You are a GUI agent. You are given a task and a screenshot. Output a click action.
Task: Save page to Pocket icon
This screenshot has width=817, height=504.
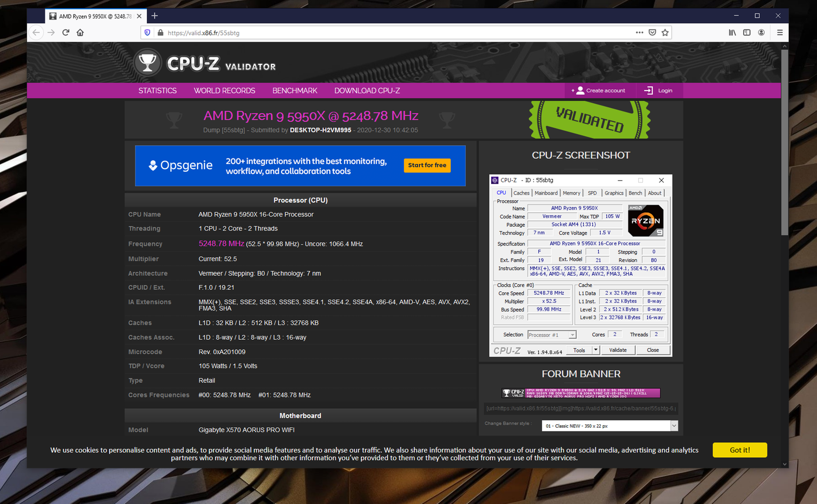pyautogui.click(x=652, y=33)
